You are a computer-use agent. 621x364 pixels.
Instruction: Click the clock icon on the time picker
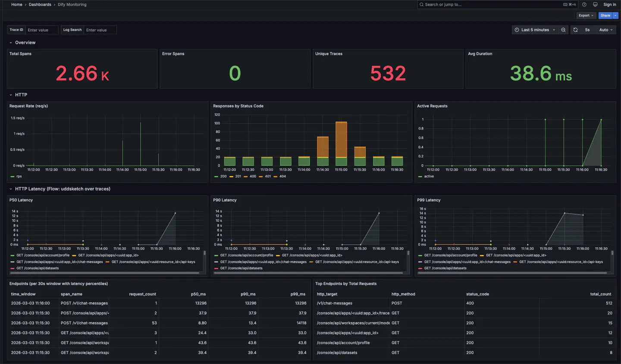click(517, 30)
